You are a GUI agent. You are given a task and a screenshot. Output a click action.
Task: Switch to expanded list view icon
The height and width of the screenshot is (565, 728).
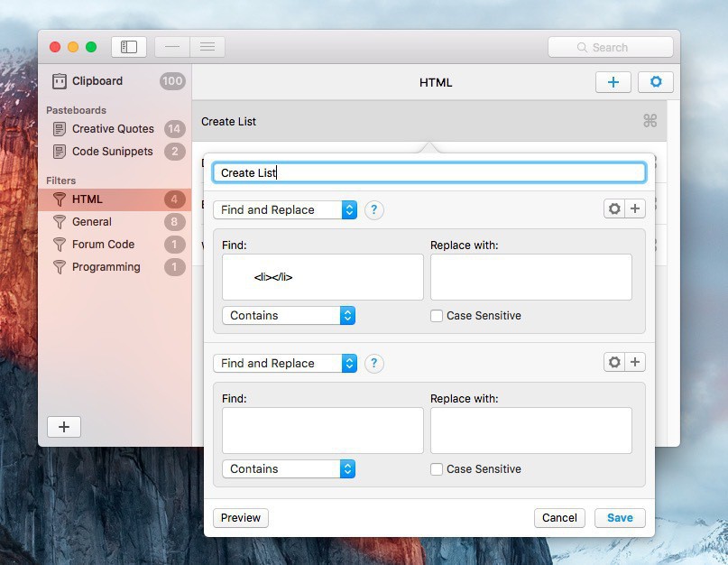(x=207, y=47)
